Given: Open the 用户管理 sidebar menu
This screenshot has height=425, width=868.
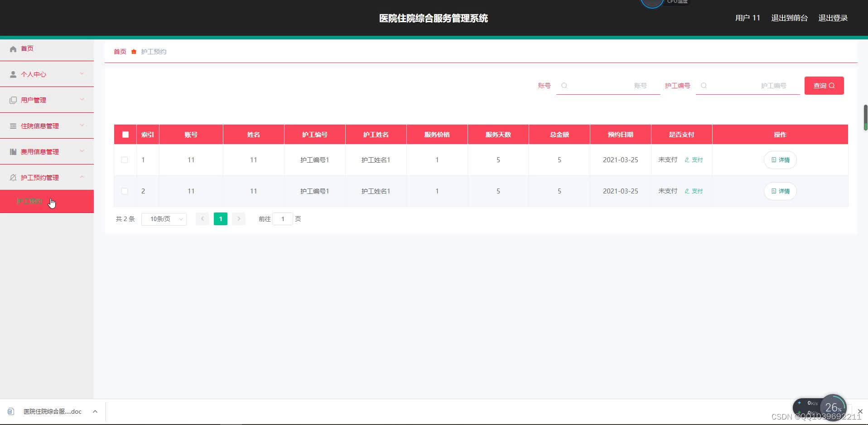Looking at the screenshot, I should coord(47,100).
